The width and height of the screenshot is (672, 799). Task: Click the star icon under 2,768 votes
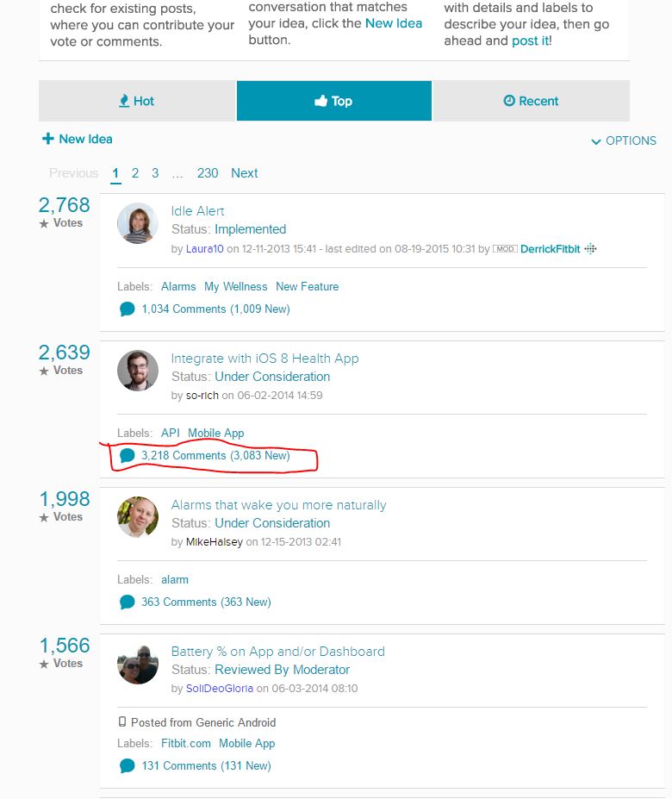pos(44,223)
